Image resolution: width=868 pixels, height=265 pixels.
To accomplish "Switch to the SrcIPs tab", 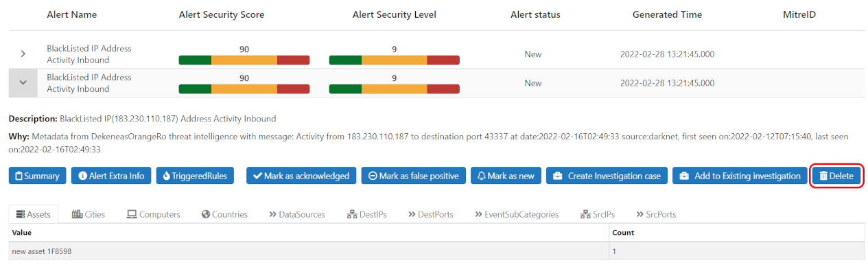I will [x=598, y=214].
